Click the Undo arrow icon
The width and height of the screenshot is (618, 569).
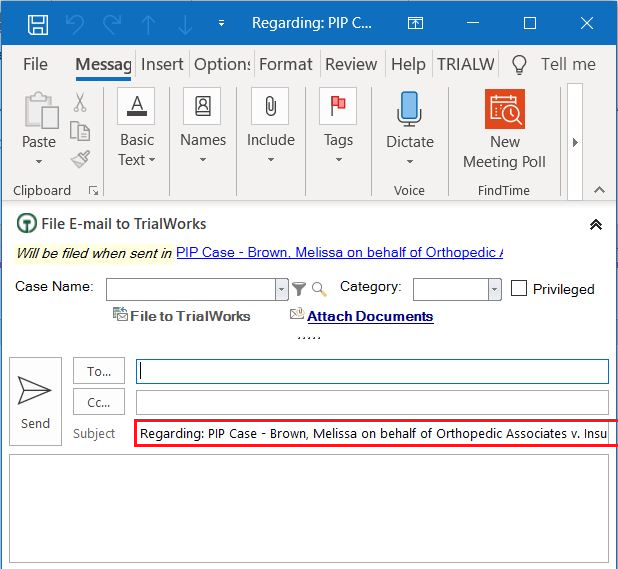pyautogui.click(x=75, y=24)
